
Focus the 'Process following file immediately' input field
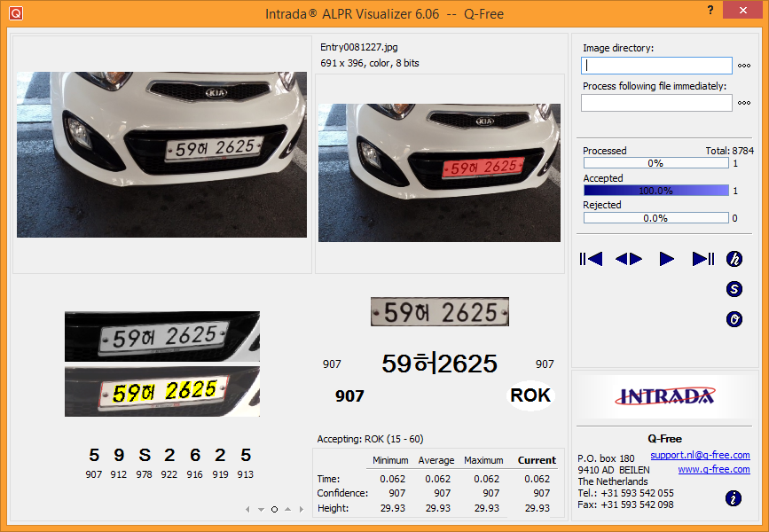point(656,103)
